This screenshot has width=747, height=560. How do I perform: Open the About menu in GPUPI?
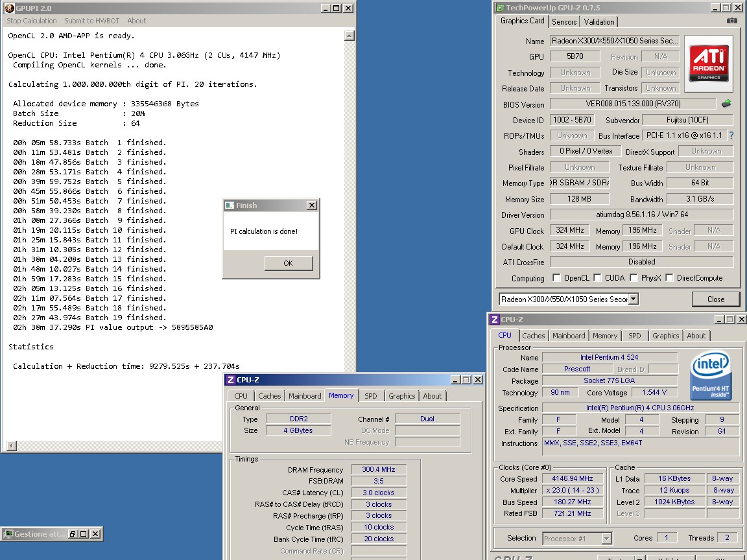click(136, 21)
